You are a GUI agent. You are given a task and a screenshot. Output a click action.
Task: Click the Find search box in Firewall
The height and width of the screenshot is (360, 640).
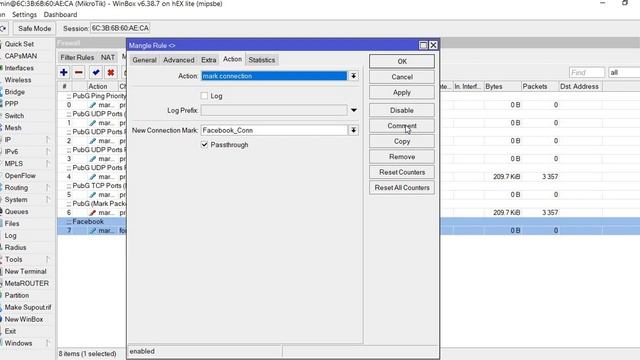[x=587, y=73]
